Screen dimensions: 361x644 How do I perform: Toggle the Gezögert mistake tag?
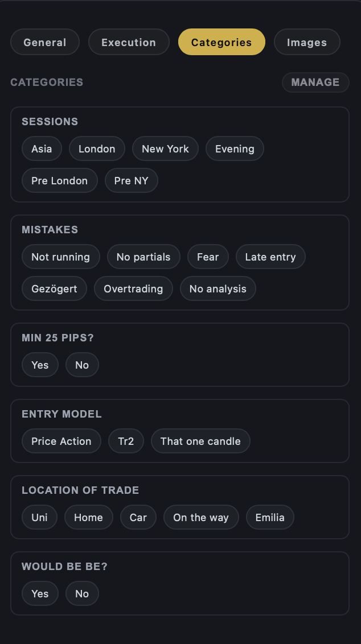tap(54, 288)
